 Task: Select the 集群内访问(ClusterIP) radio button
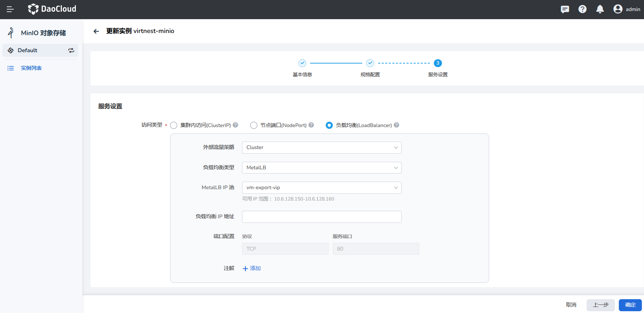[x=174, y=125]
